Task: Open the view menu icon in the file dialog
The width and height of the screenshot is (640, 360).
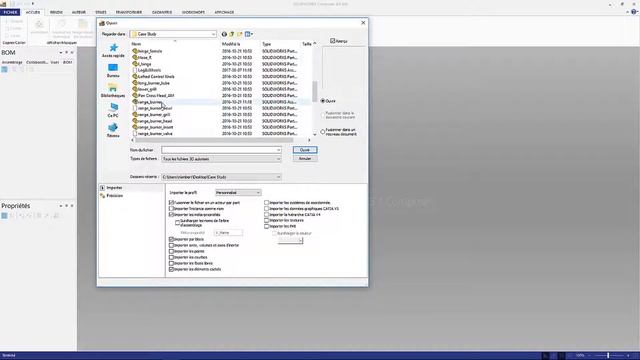Action: [x=249, y=34]
